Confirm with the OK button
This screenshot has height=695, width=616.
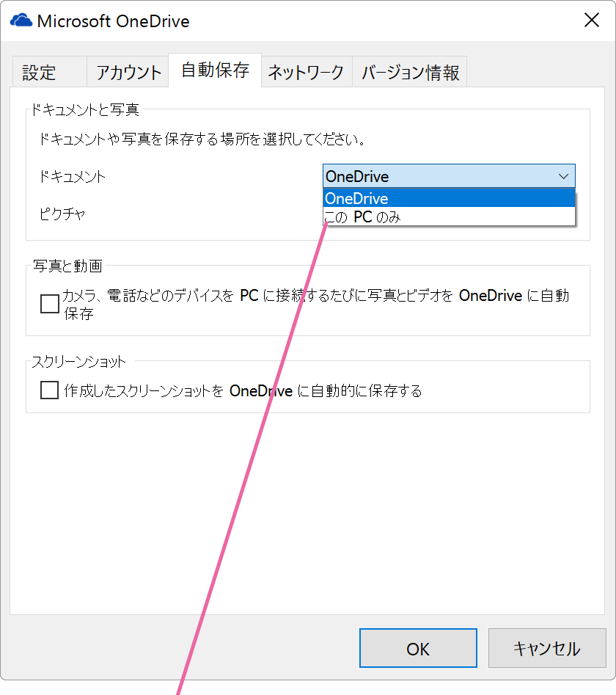[418, 648]
